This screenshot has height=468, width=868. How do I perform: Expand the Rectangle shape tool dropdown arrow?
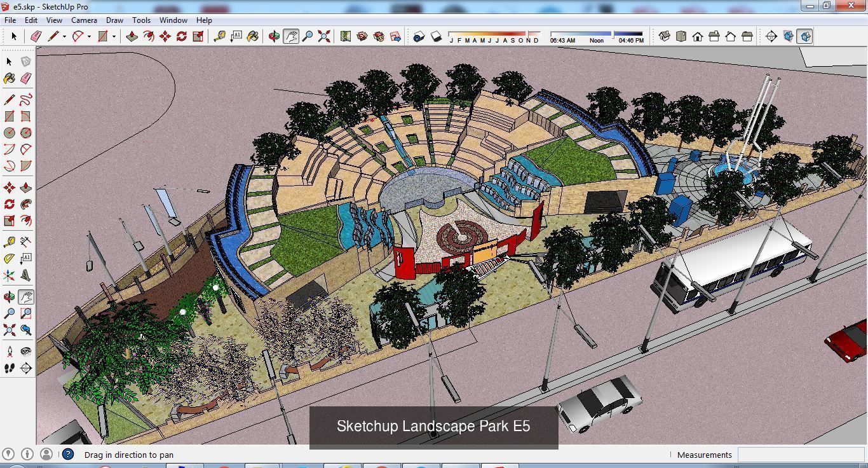(x=114, y=37)
